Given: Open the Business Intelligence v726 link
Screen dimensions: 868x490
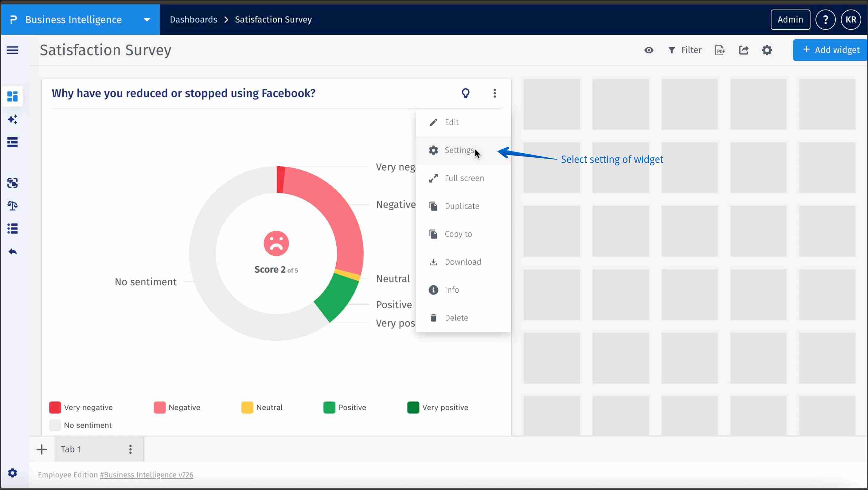Looking at the screenshot, I should pos(147,475).
